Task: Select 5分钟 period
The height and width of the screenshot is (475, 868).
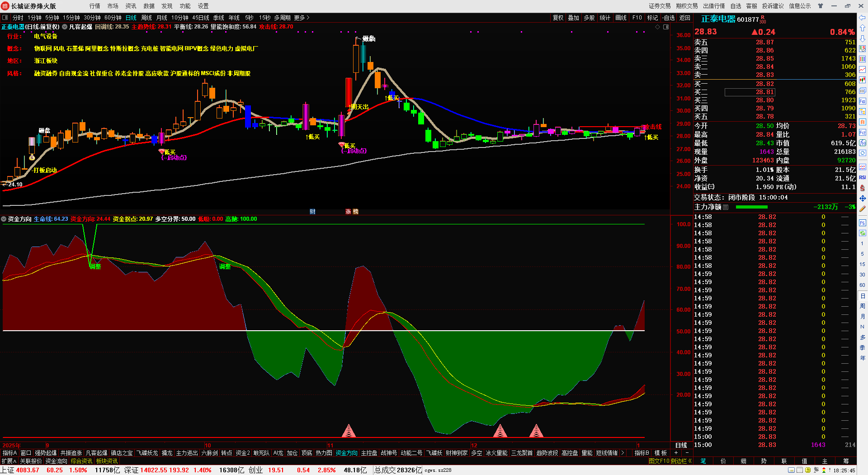Action: [x=52, y=18]
